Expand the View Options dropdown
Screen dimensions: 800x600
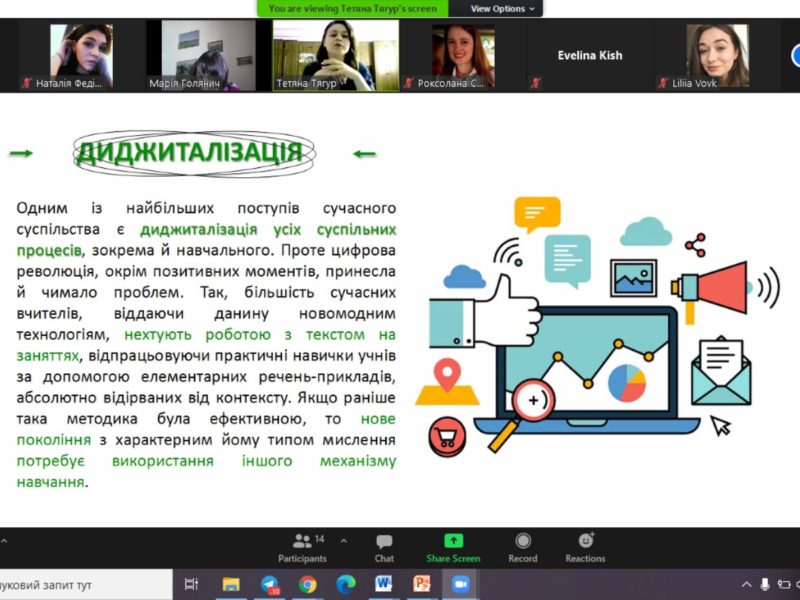[x=503, y=9]
